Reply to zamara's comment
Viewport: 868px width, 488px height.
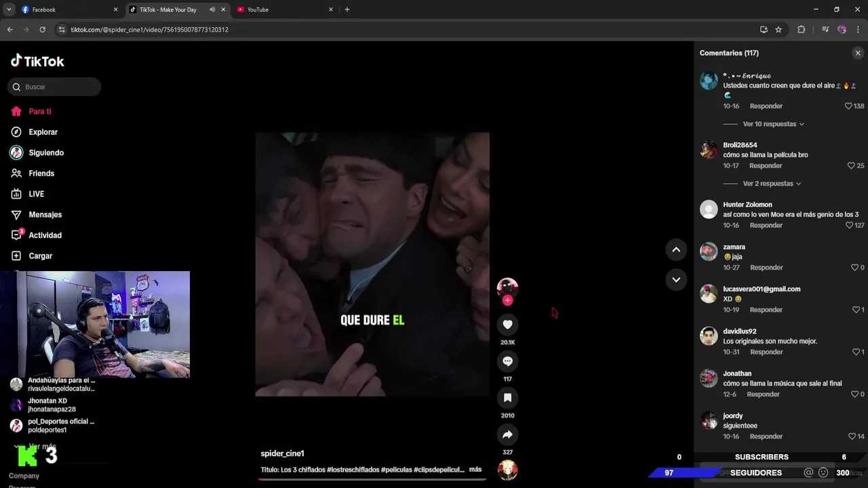766,268
